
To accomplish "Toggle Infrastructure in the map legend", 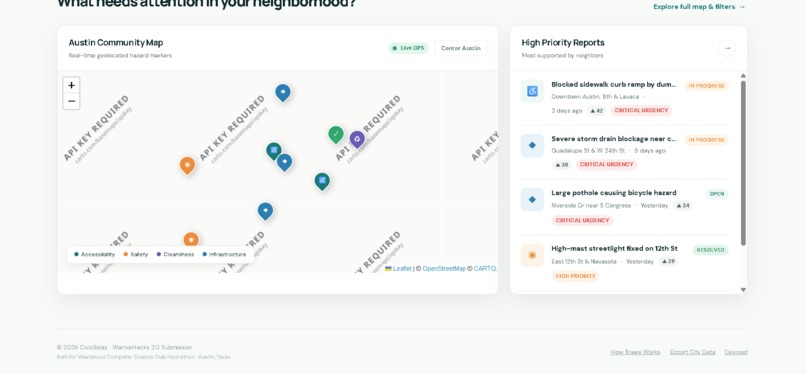I will coord(224,254).
